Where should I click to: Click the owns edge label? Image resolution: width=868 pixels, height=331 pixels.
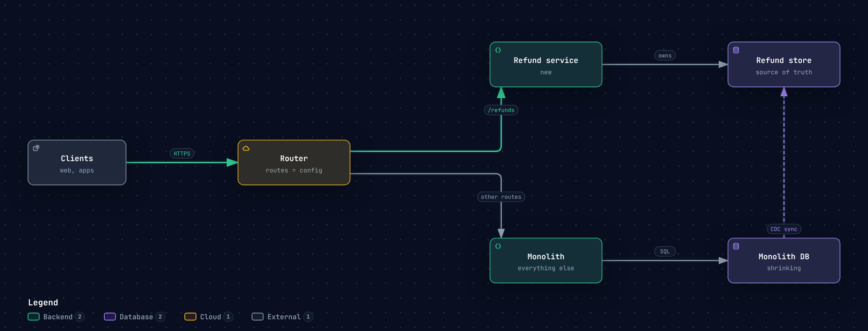click(665, 56)
